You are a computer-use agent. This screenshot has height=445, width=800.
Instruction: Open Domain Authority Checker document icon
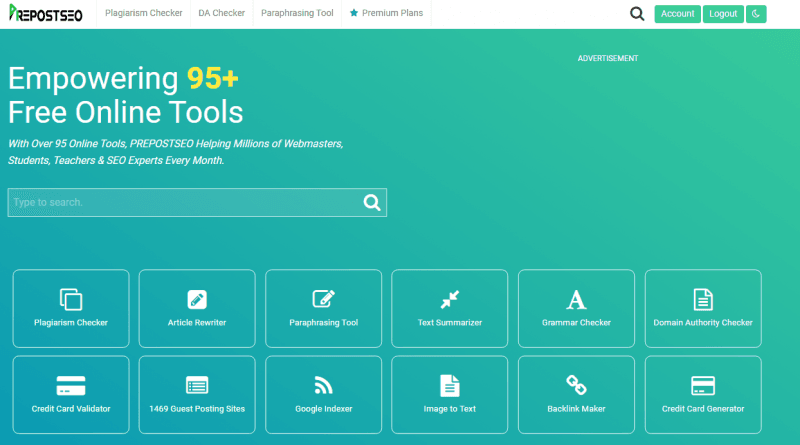[702, 299]
